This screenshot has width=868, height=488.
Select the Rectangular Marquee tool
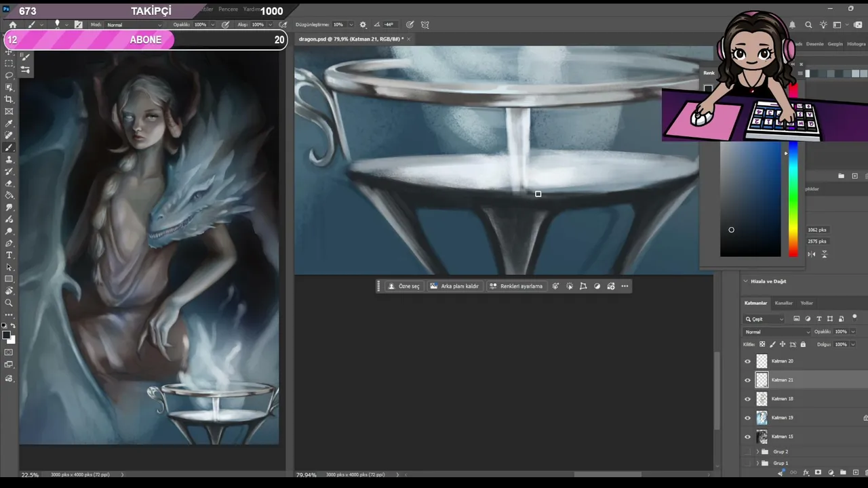pyautogui.click(x=9, y=63)
